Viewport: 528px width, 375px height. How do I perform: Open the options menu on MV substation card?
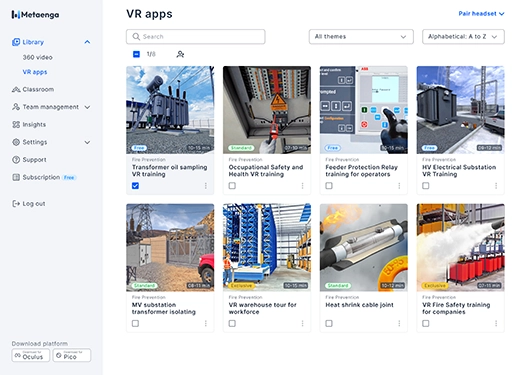point(206,323)
